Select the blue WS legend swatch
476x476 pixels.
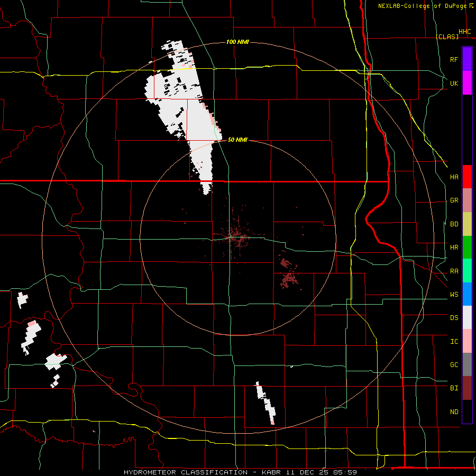point(467,294)
